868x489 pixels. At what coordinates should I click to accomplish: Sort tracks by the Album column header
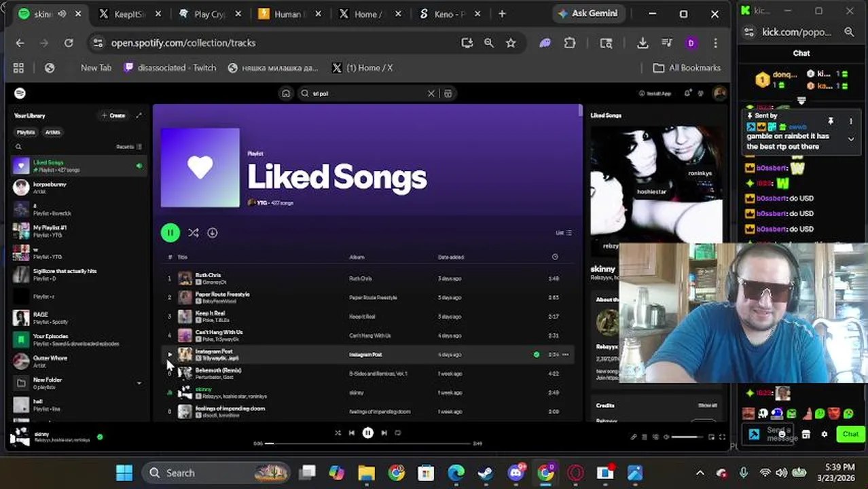point(357,257)
